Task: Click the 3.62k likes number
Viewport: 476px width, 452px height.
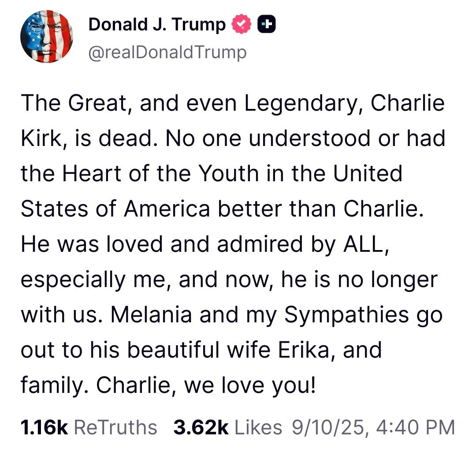Action: coord(201,427)
